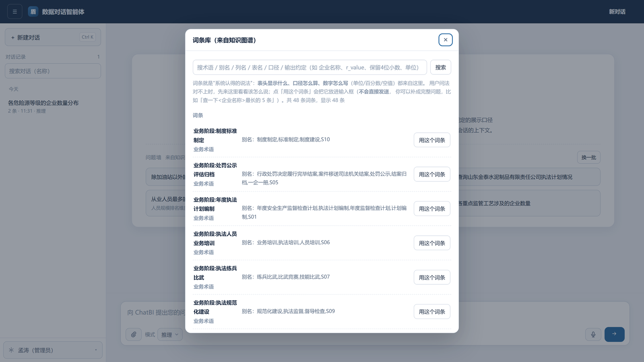Send the message with arrow button
Viewport: 644px width, 362px height.
click(614, 334)
